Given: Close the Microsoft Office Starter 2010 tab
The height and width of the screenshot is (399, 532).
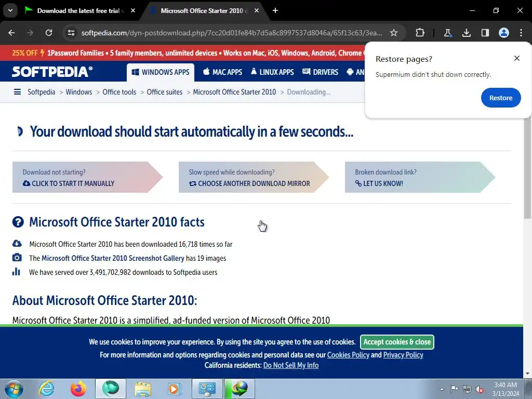Looking at the screenshot, I should tap(257, 10).
